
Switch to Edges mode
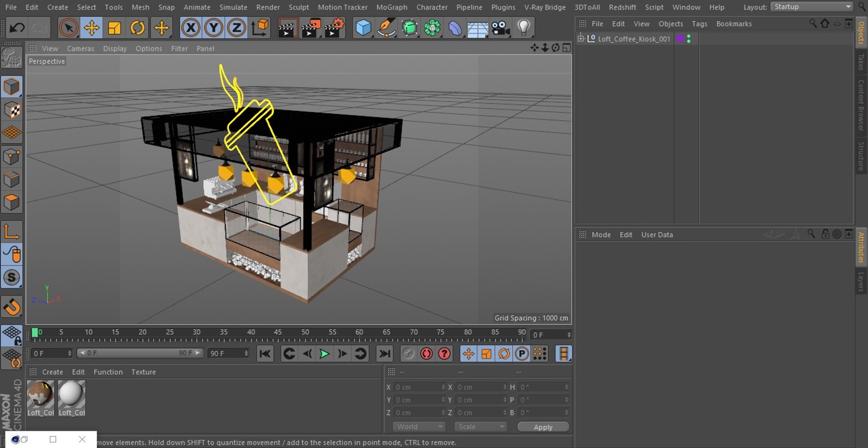12,179
